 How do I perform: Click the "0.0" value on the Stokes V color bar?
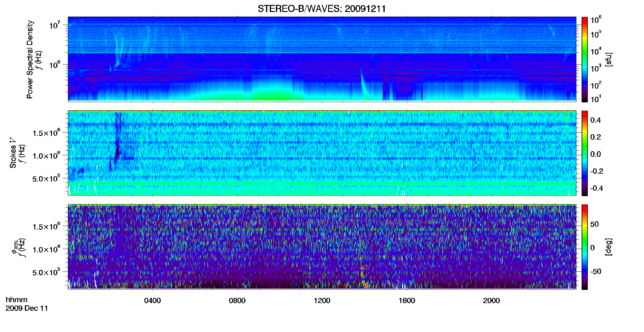[595, 154]
